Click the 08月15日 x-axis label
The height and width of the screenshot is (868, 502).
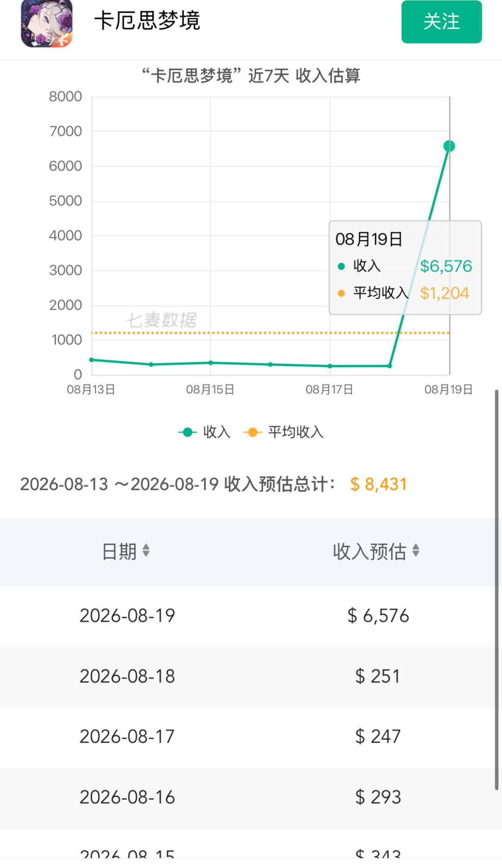point(210,389)
